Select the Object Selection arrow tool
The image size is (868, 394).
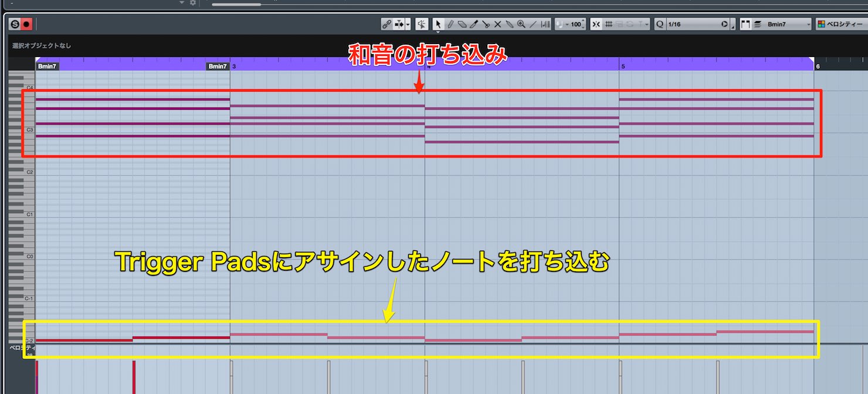(x=438, y=24)
